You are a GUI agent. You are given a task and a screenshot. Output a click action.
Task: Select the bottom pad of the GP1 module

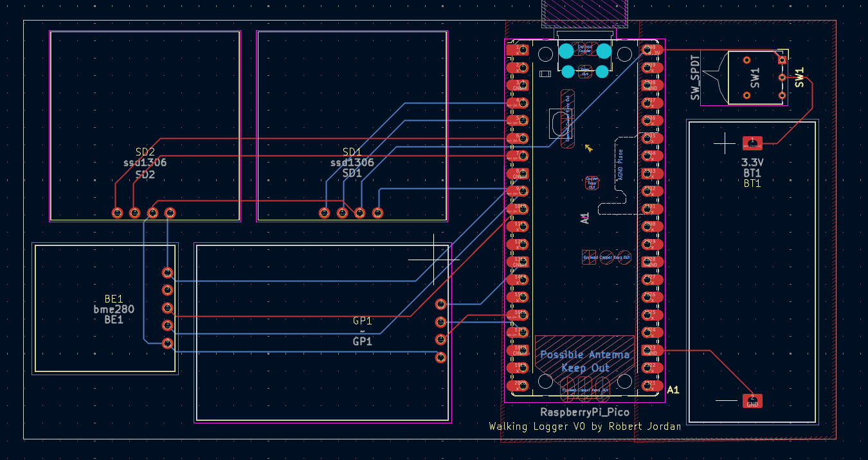coord(441,357)
